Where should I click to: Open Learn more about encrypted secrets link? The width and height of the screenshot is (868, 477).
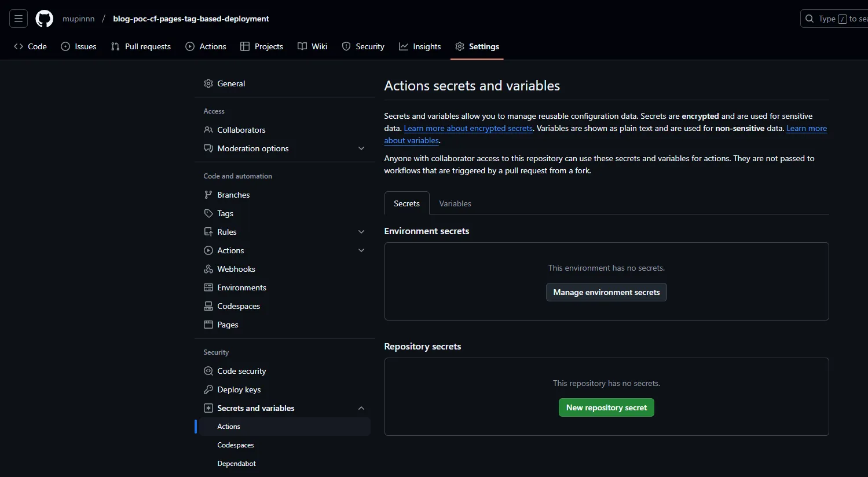(468, 128)
